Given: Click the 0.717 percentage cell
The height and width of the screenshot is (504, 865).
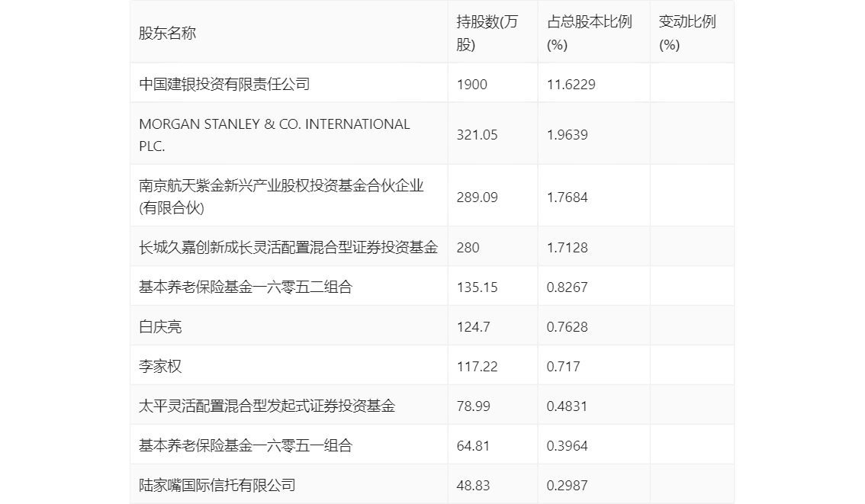Looking at the screenshot, I should pos(563,367).
